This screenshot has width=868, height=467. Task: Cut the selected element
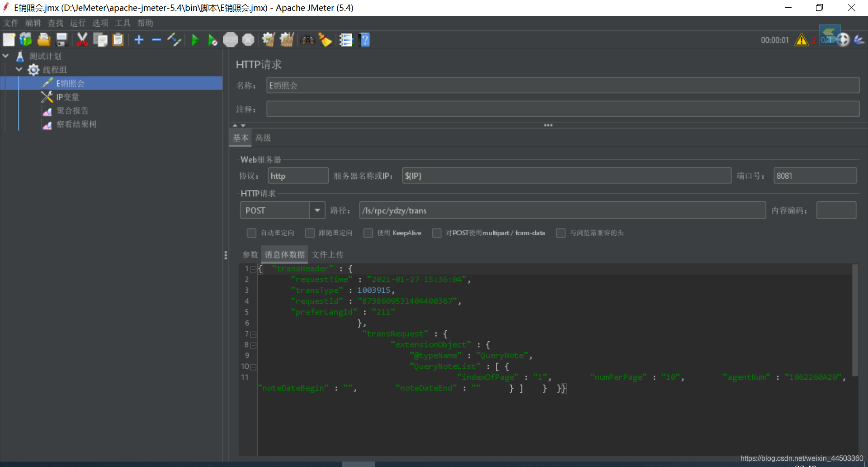coord(82,40)
